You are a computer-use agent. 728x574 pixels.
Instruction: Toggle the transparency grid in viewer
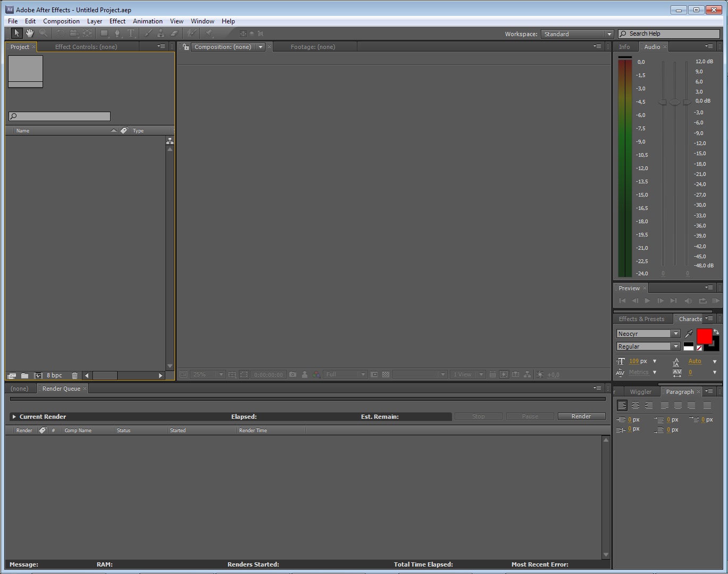[x=386, y=374]
